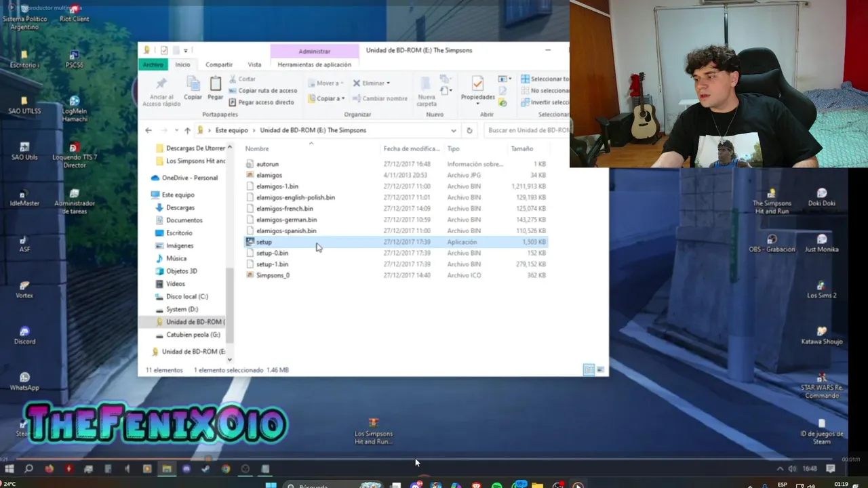The height and width of the screenshot is (488, 868).
Task: Click the Cortar scissors command
Action: (242, 79)
